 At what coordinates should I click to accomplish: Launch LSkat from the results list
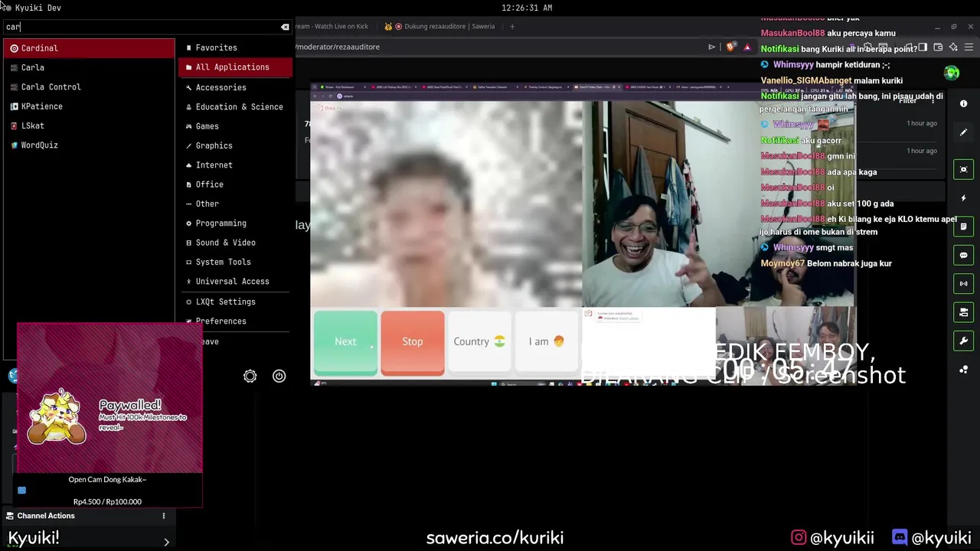89,126
